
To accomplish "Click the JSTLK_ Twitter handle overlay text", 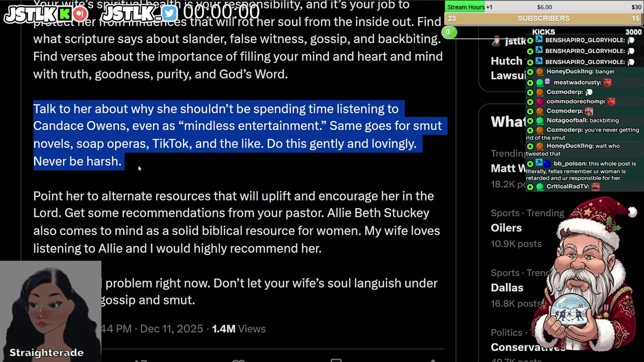I will click(131, 14).
